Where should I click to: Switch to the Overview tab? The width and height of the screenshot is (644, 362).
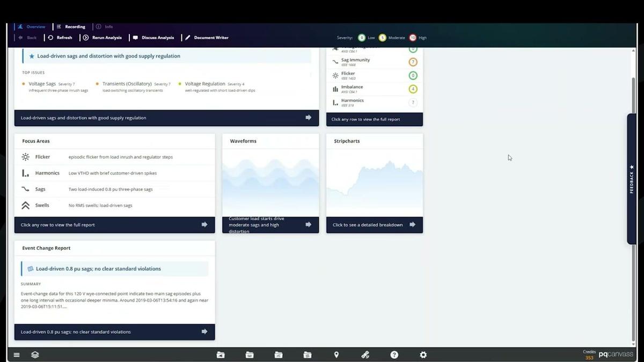35,26
